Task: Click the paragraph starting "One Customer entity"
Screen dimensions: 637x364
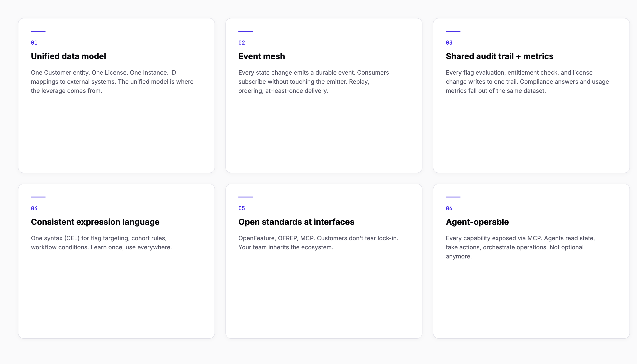Action: pyautogui.click(x=112, y=81)
